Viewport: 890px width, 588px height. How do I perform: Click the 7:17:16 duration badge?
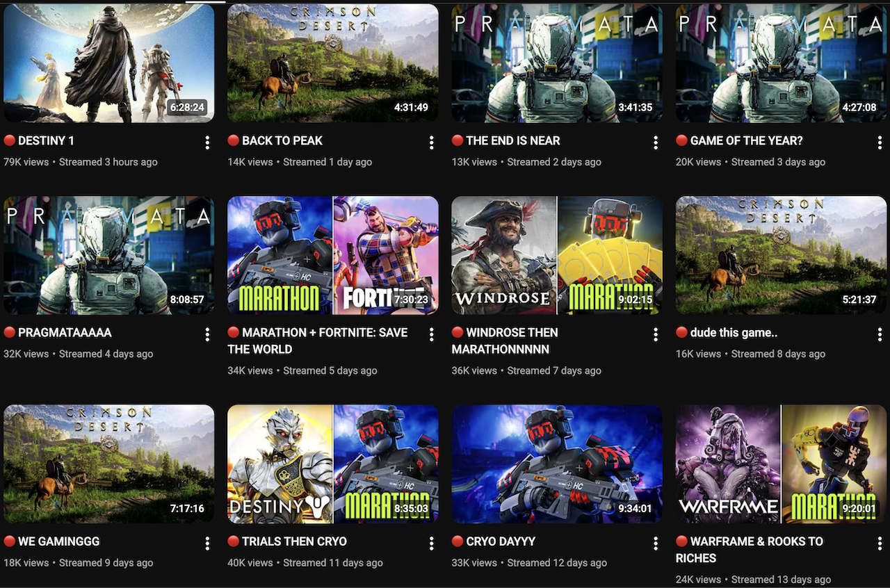[188, 509]
